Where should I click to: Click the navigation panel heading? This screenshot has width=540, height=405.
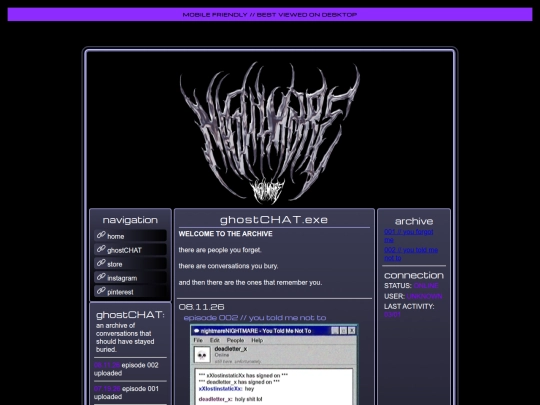tap(130, 220)
